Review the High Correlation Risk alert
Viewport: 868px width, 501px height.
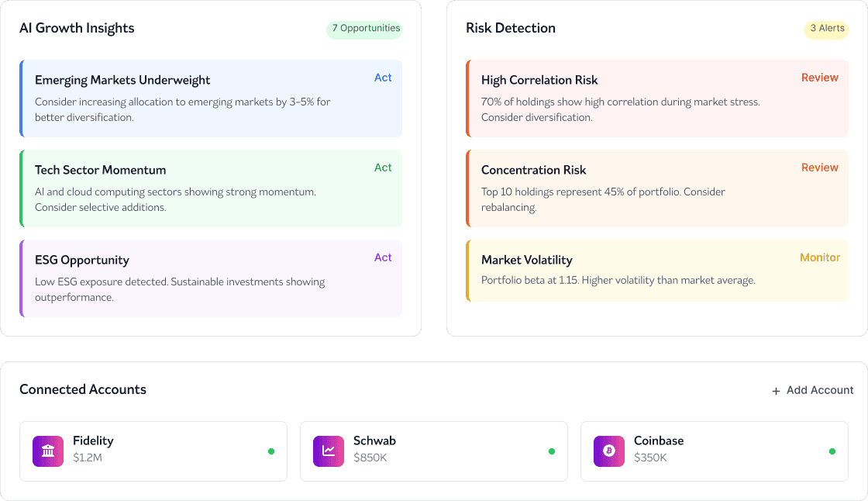[820, 78]
